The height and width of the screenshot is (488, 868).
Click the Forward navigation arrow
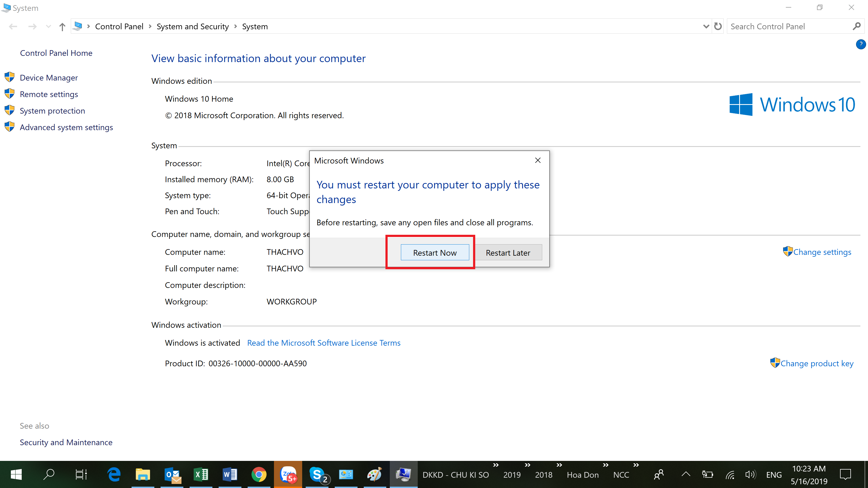click(x=32, y=26)
